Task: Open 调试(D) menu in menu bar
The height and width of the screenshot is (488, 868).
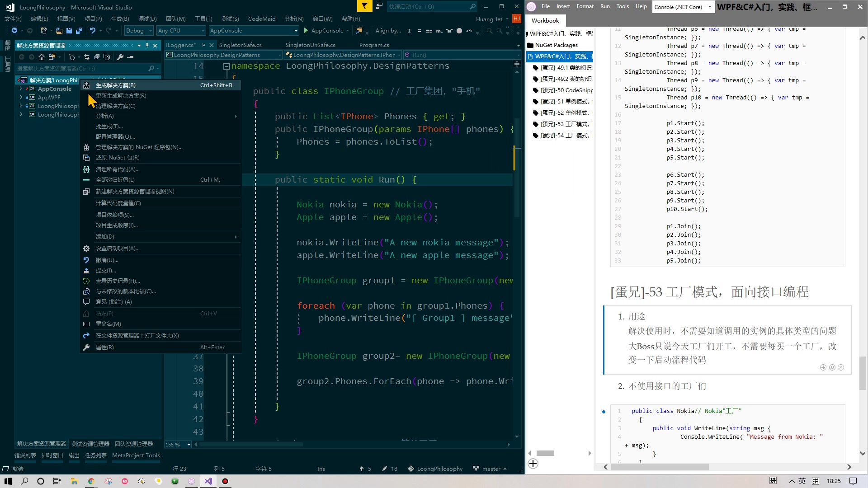Action: point(147,19)
